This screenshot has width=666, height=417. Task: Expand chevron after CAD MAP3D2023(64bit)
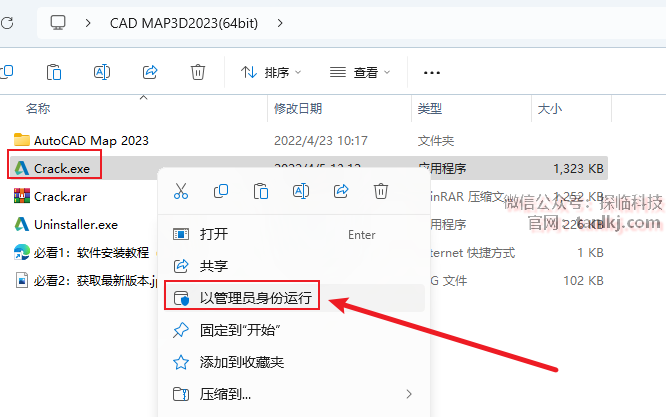click(280, 23)
